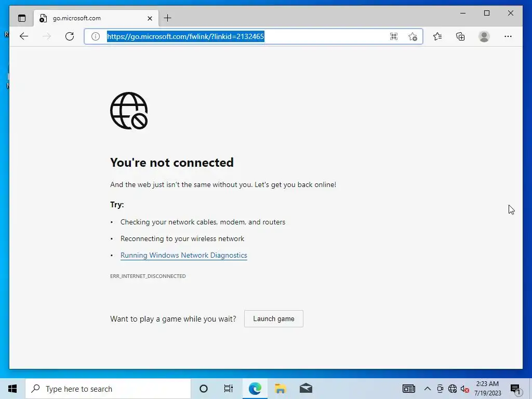Screen dimensions: 532x399
Task: Click the taskbar search box
Action: click(x=108, y=389)
